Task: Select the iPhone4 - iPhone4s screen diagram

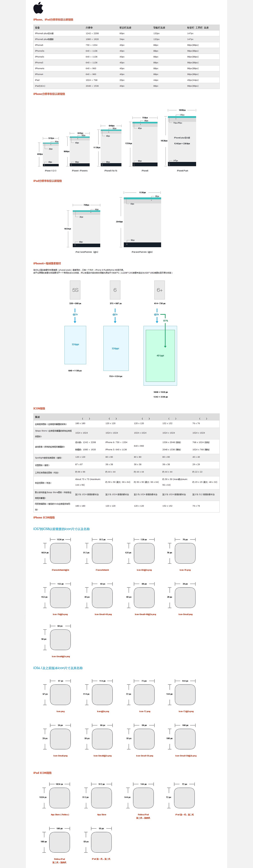Action: point(80,151)
